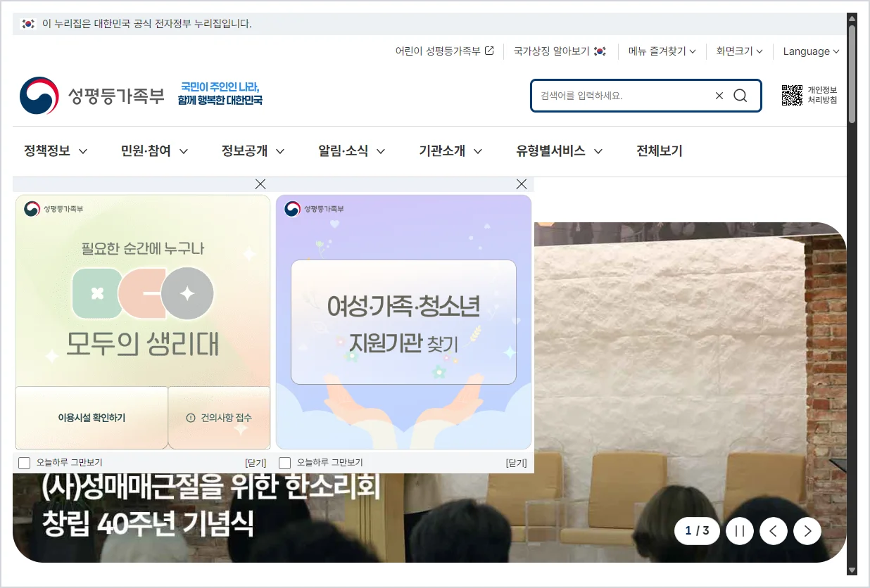Image resolution: width=870 pixels, height=588 pixels.
Task: Open the 전체보기 menu
Action: click(660, 151)
